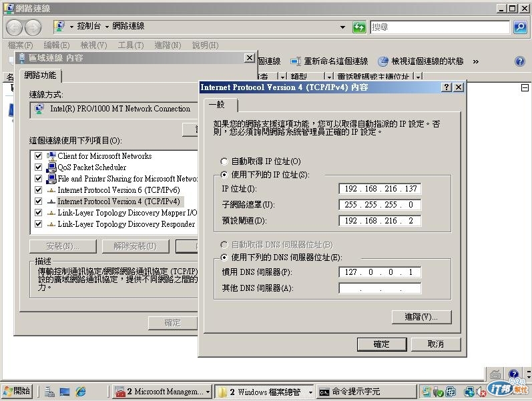Click the 預設閘道 input field
Screen dimensions: 532x401
pyautogui.click(x=380, y=221)
